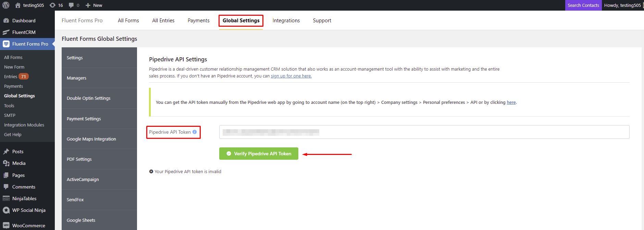Click Payments in the WordPress submenu
This screenshot has height=230, width=644.
click(14, 86)
